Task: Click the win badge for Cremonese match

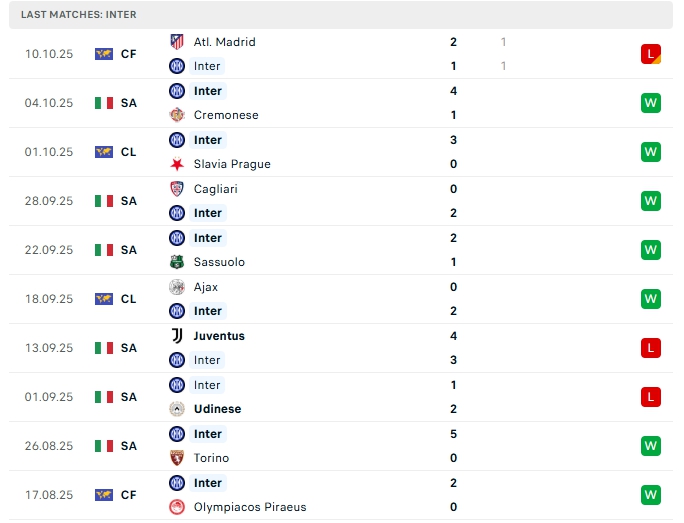Action: coord(651,103)
